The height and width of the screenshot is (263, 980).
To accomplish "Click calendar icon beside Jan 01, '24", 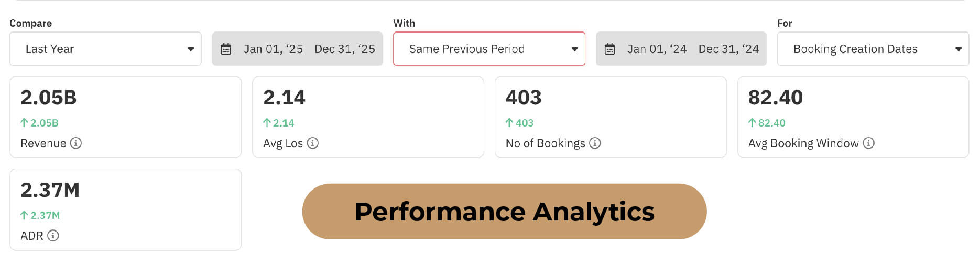I will click(609, 49).
